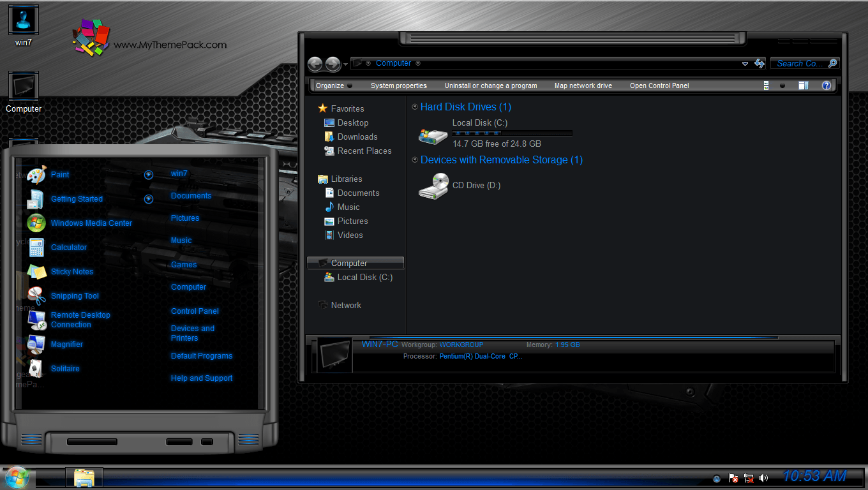Screen dimensions: 868x490
Task: Collapse Hard Disk Drives group
Action: coord(415,107)
